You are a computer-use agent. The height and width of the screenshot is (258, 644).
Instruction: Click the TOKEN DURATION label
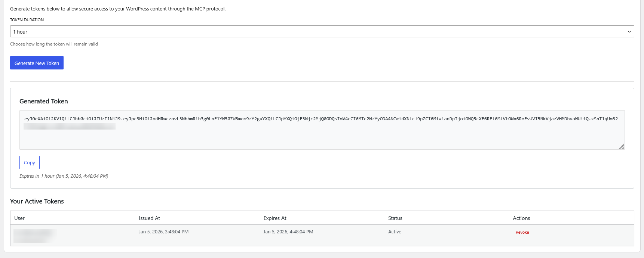point(27,20)
